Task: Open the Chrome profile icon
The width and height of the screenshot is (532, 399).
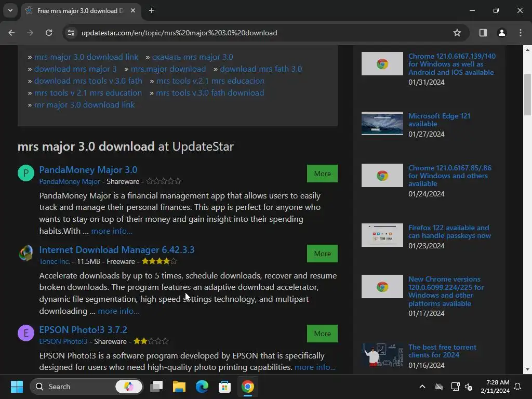Action: (x=501, y=33)
